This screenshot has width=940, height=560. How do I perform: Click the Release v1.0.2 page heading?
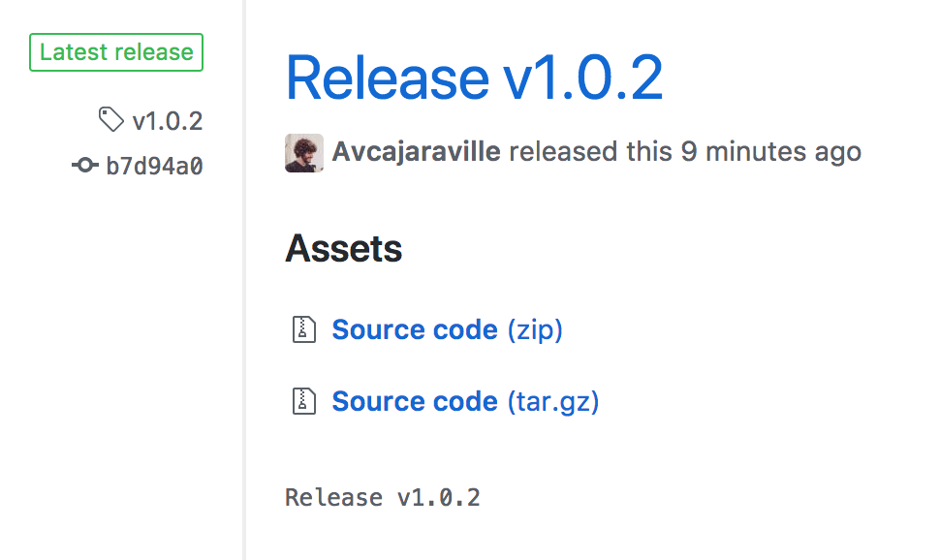point(475,78)
